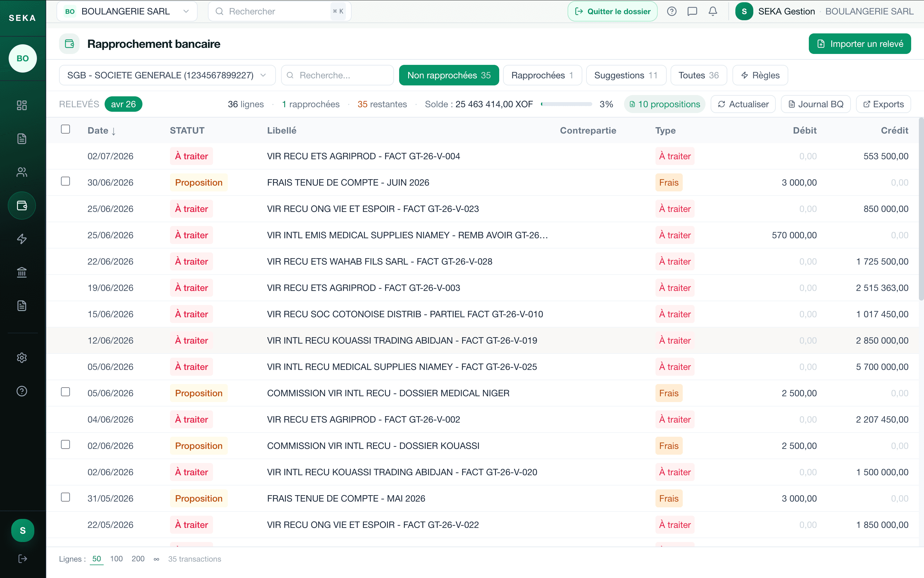Switch to Toutes tab
Screen dimensions: 924x578
[x=698, y=75]
